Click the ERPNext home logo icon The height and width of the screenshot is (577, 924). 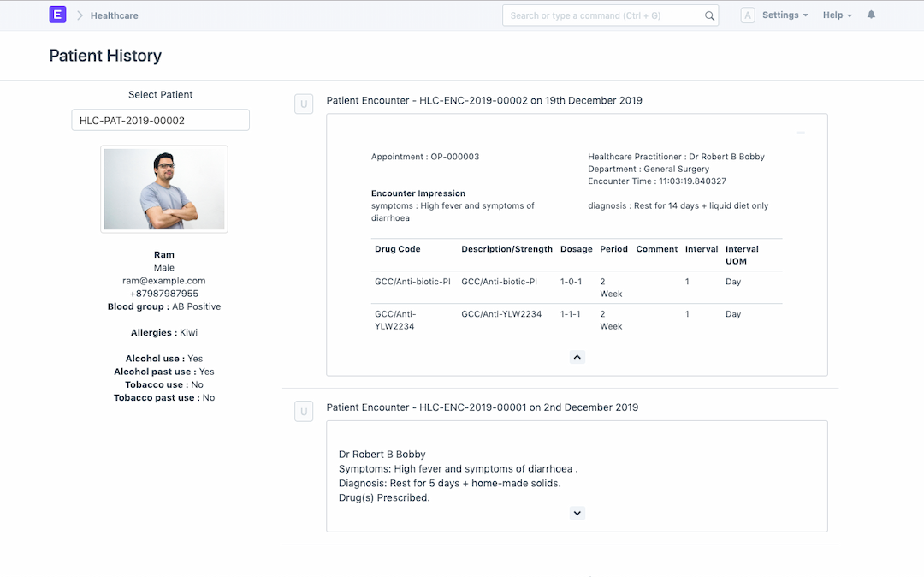tap(58, 15)
